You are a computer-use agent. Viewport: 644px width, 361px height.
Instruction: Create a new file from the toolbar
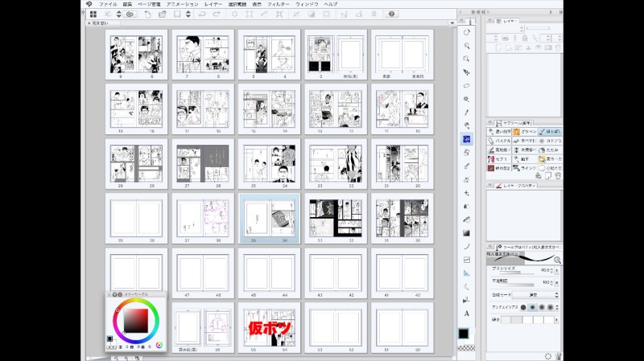pyautogui.click(x=147, y=14)
